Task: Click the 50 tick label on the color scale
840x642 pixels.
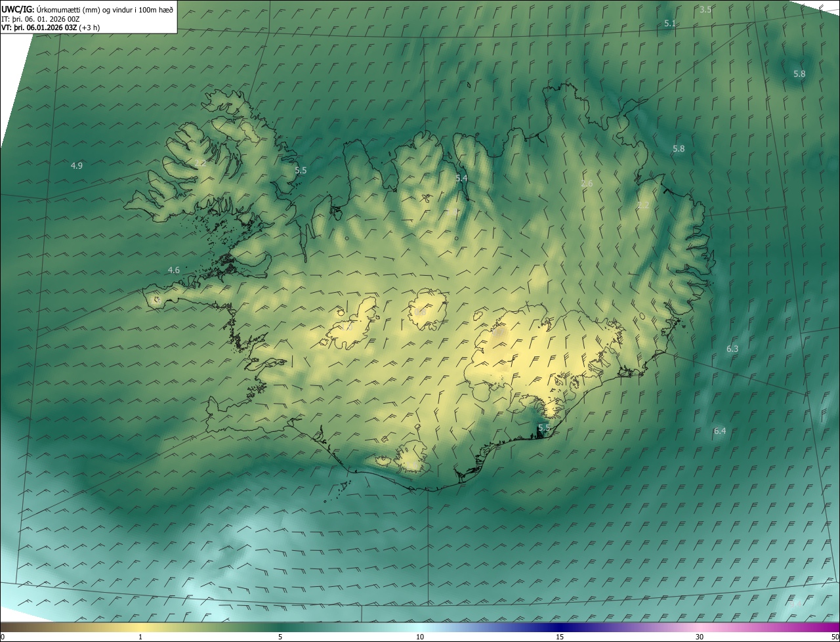Action: click(x=835, y=637)
